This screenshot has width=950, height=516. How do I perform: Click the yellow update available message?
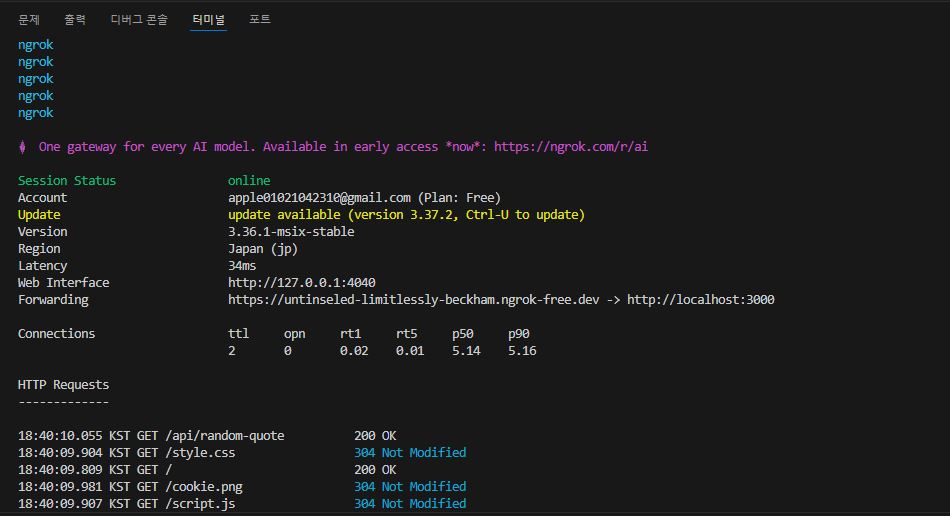point(406,215)
